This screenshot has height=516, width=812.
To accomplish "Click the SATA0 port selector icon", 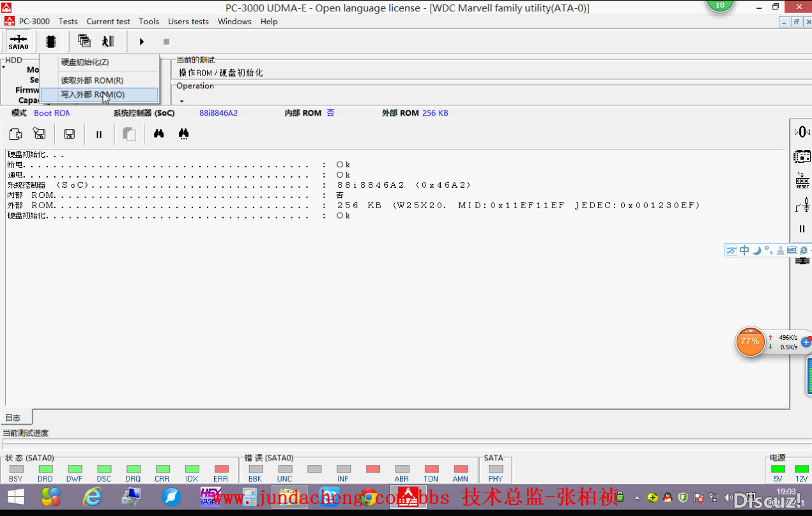I will 18,42.
